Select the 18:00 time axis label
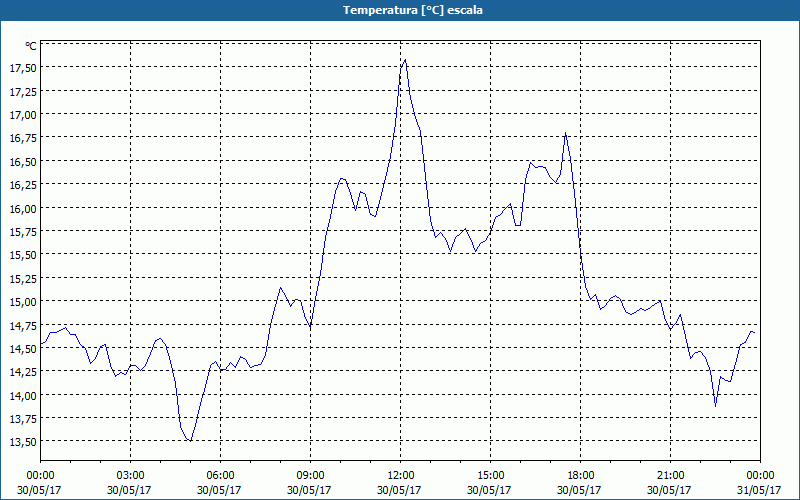 (581, 476)
